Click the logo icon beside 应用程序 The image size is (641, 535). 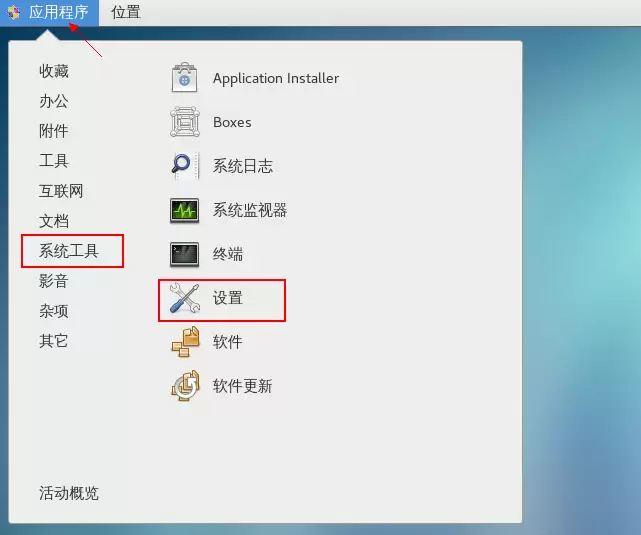[x=13, y=13]
